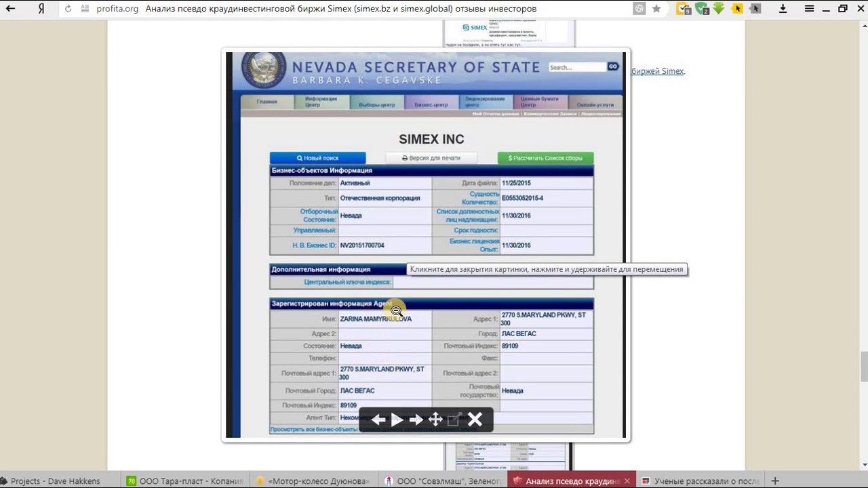This screenshot has height=488, width=868.
Task: Click entity number E0553052015-4
Action: pyautogui.click(x=522, y=198)
